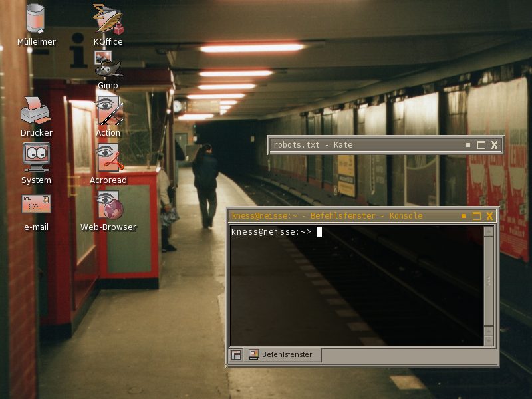This screenshot has width=532, height=399.
Task: Focus the Konsole terminal prompt area
Action: pyautogui.click(x=356, y=286)
